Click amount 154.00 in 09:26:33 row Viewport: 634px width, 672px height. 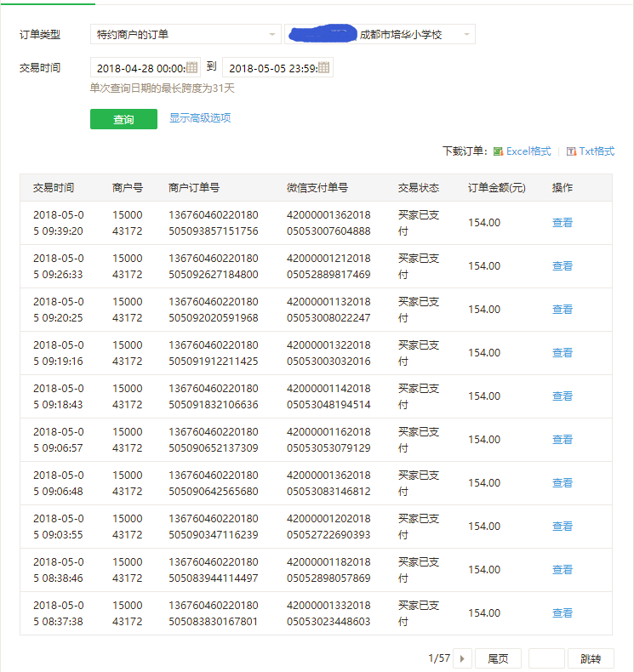484,266
